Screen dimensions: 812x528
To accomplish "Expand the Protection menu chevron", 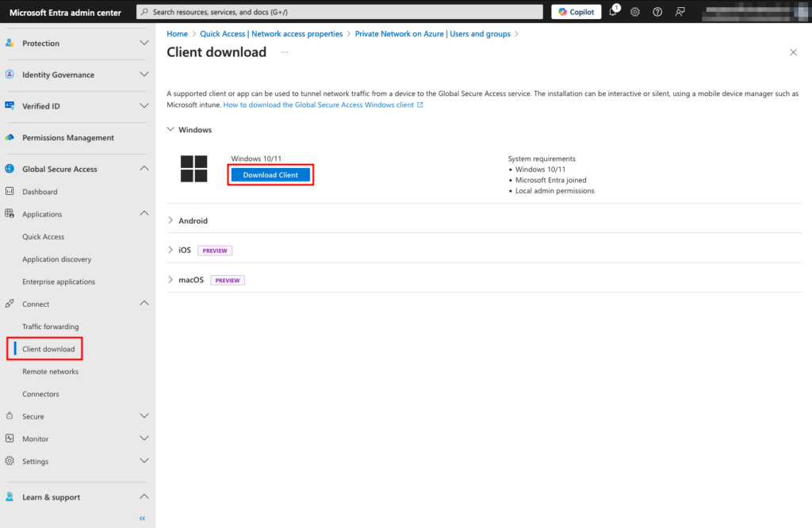I will tap(144, 43).
